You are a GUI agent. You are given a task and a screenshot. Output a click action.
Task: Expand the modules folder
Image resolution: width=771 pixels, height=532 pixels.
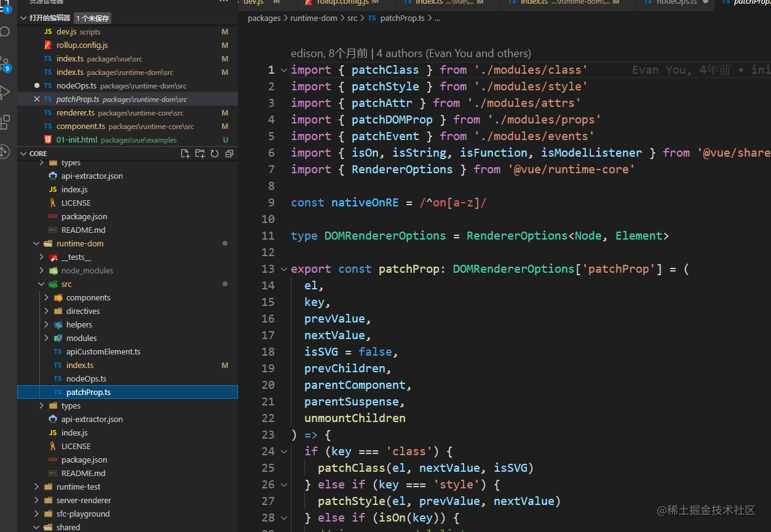click(x=47, y=338)
